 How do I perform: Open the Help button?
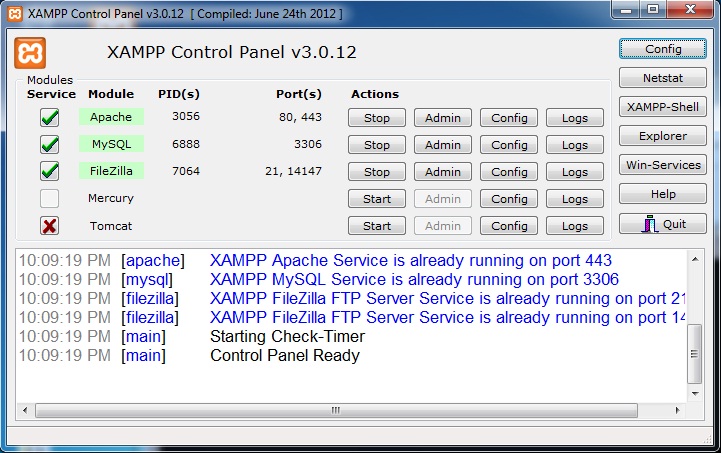[x=663, y=194]
